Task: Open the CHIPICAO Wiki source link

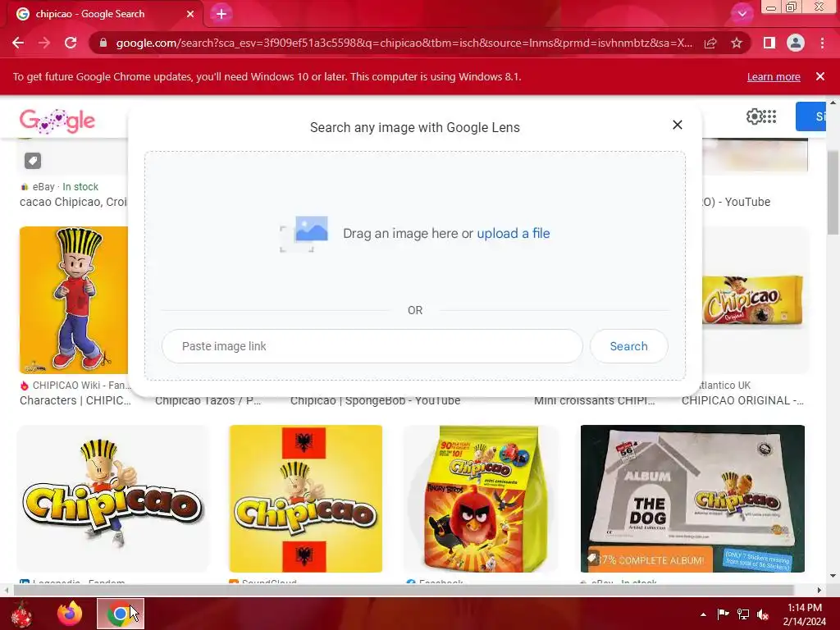Action: pos(75,386)
